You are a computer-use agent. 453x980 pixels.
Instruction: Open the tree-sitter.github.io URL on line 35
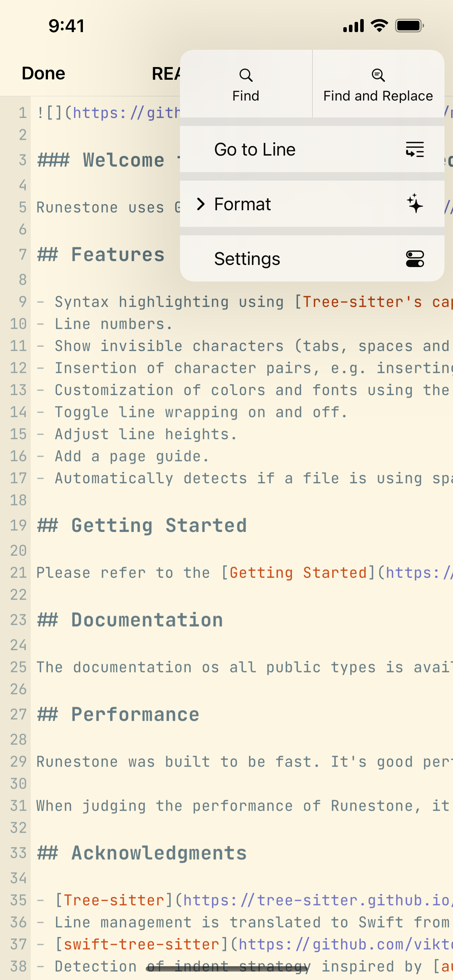pyautogui.click(x=318, y=900)
